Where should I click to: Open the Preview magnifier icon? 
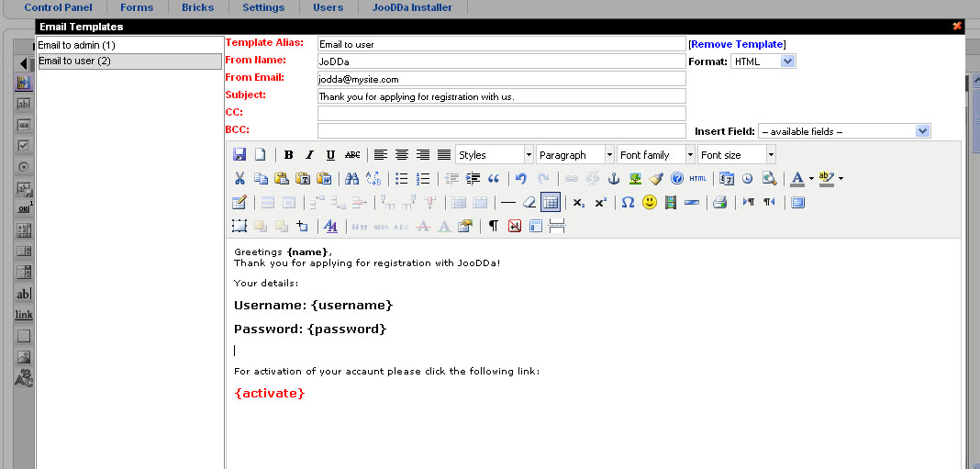tap(769, 178)
